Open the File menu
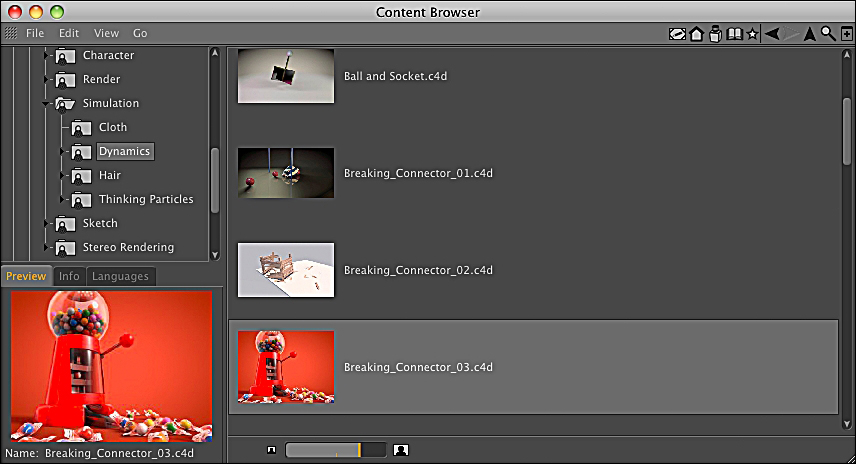The image size is (856, 464). [x=35, y=33]
